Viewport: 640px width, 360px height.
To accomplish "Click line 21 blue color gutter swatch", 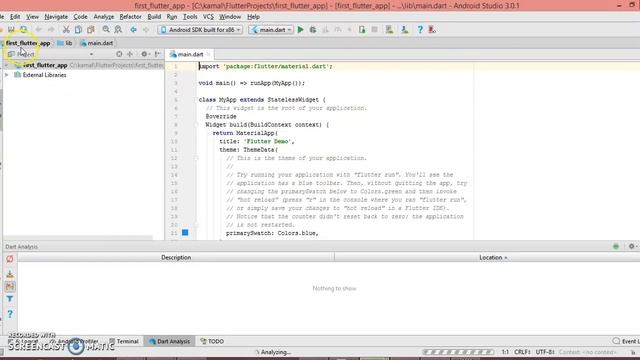I will pyautogui.click(x=185, y=233).
